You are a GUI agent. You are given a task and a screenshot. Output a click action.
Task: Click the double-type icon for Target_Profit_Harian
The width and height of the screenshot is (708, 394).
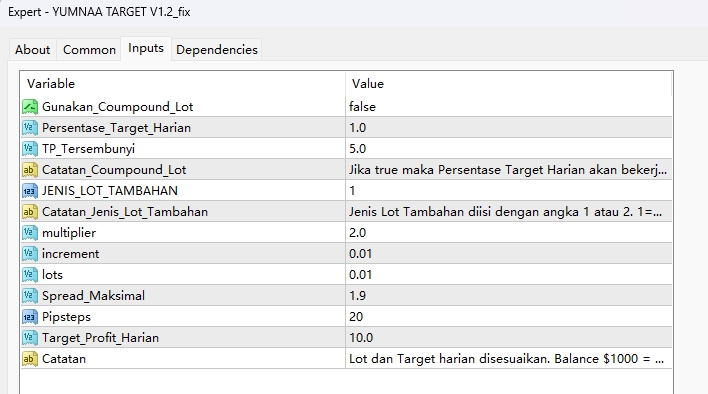coord(30,338)
